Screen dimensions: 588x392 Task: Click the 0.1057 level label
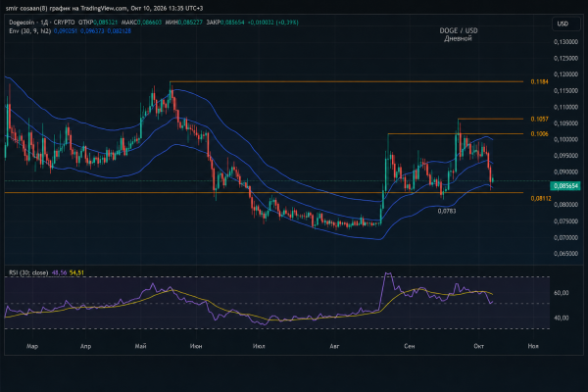[x=539, y=119]
